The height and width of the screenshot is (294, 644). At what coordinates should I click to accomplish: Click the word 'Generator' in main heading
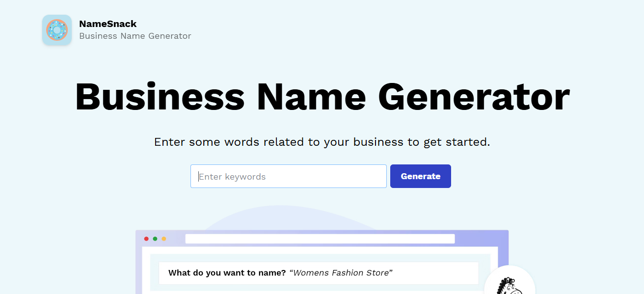pos(474,97)
